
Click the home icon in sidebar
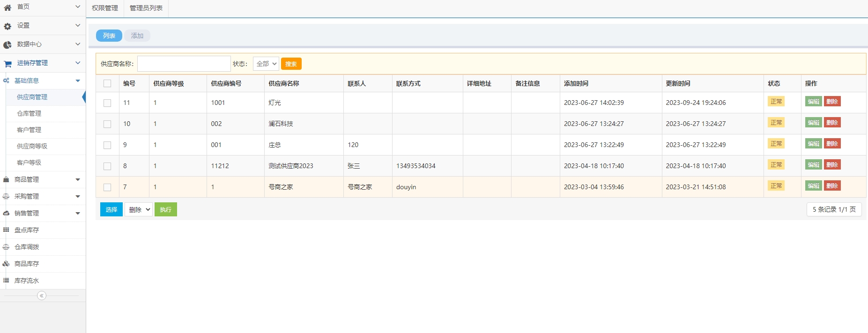point(7,7)
